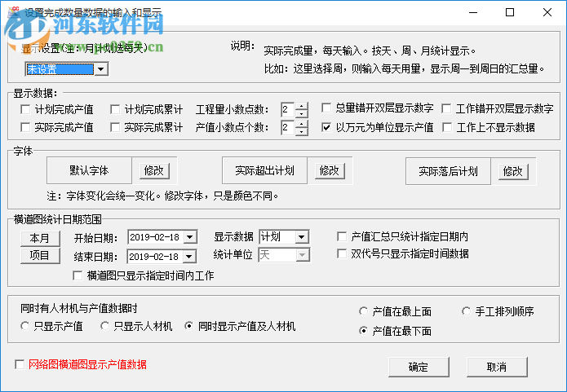Image resolution: width=567 pixels, height=392 pixels.
Task: Cancel with the 取消 button
Action: [x=497, y=367]
